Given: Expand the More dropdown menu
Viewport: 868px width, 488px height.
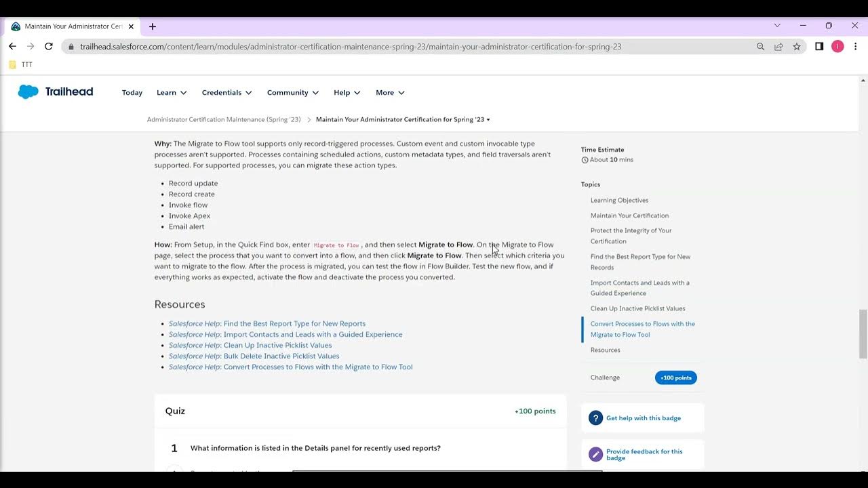Looking at the screenshot, I should pyautogui.click(x=390, y=93).
